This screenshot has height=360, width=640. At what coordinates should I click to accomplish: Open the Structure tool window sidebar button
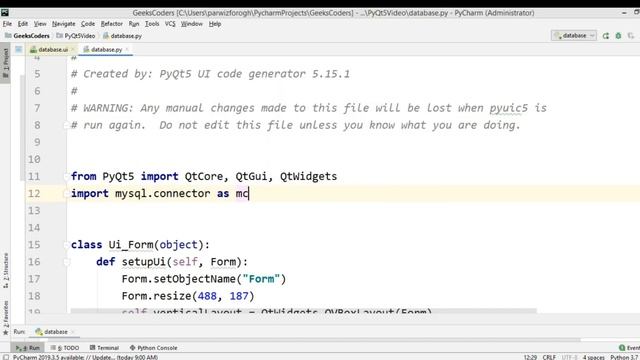pos(5,271)
